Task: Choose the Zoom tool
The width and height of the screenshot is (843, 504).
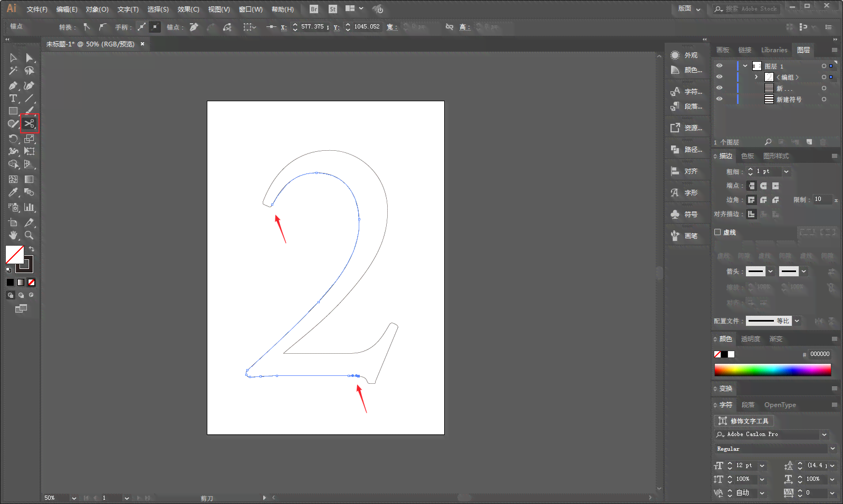Action: pos(30,236)
